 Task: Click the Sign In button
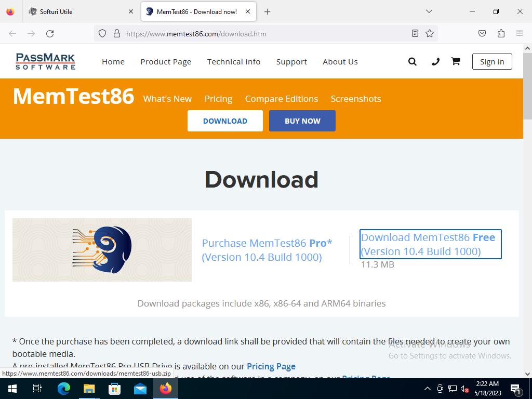[491, 61]
